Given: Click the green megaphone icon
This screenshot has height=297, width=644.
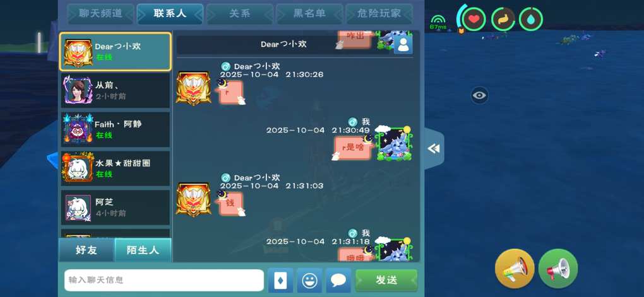Looking at the screenshot, I should tap(558, 269).
